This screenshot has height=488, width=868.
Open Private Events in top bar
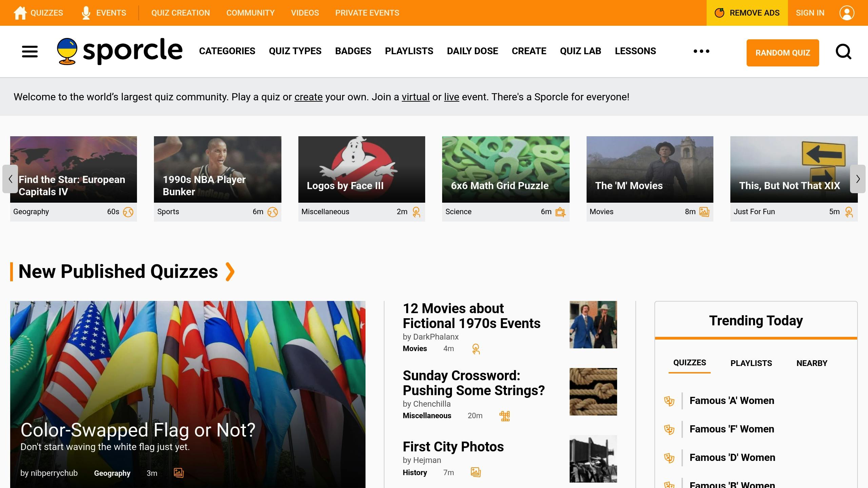(x=367, y=13)
